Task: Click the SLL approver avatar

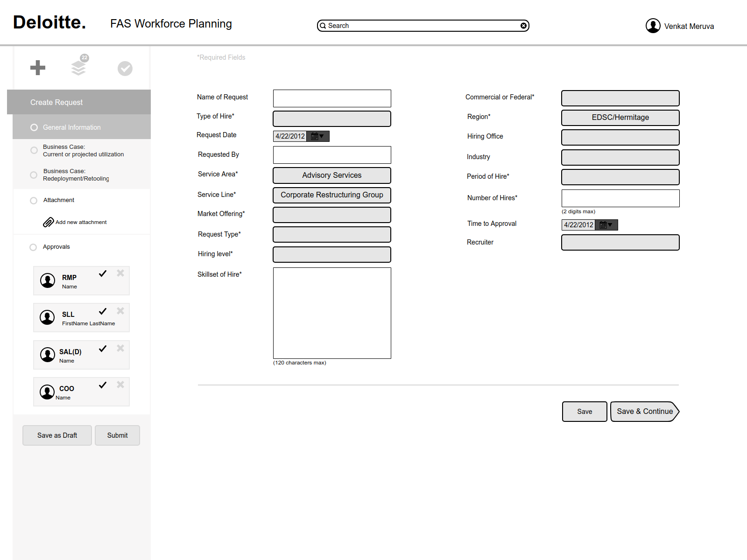Action: [47, 317]
